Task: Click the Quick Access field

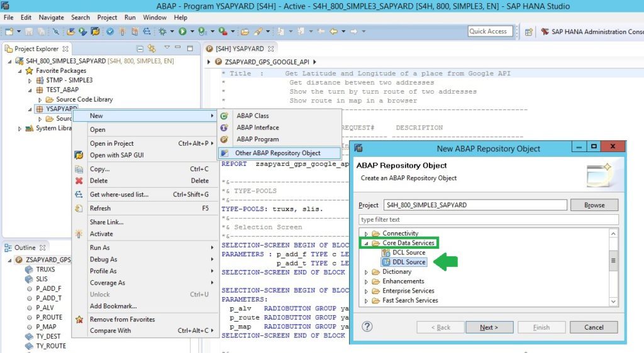Action: [491, 31]
